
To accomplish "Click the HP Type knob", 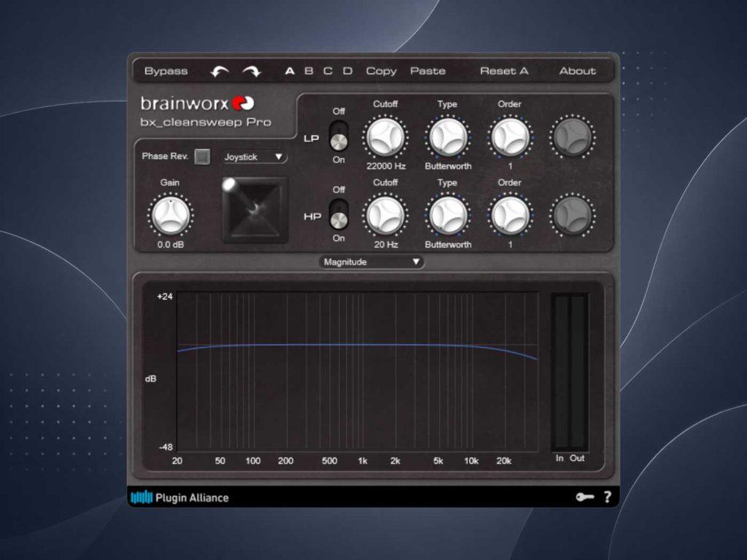I will (448, 215).
